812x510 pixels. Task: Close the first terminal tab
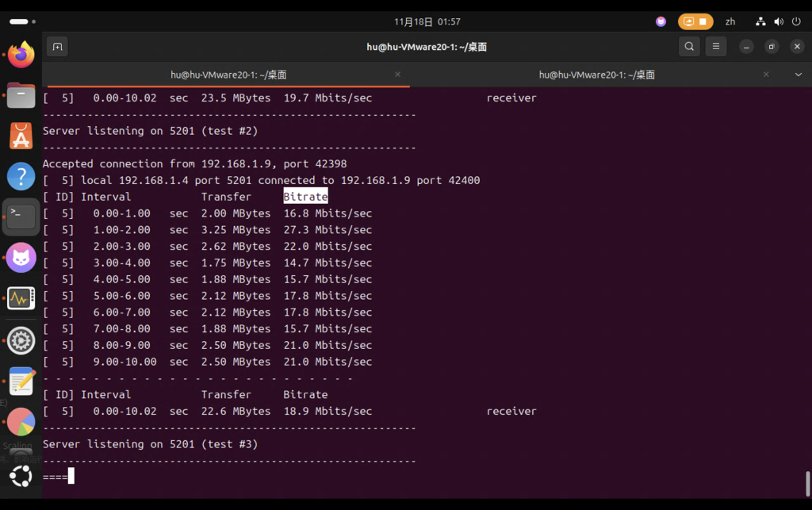[x=398, y=75]
